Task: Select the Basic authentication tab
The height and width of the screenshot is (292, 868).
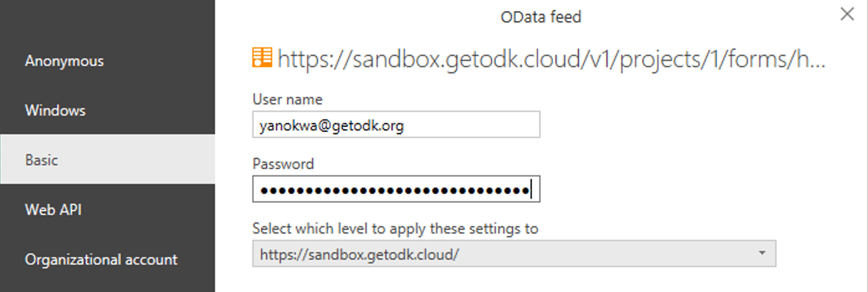Action: pyautogui.click(x=107, y=160)
